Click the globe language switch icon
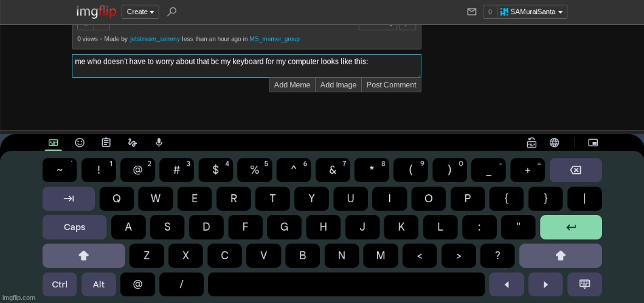 (554, 143)
